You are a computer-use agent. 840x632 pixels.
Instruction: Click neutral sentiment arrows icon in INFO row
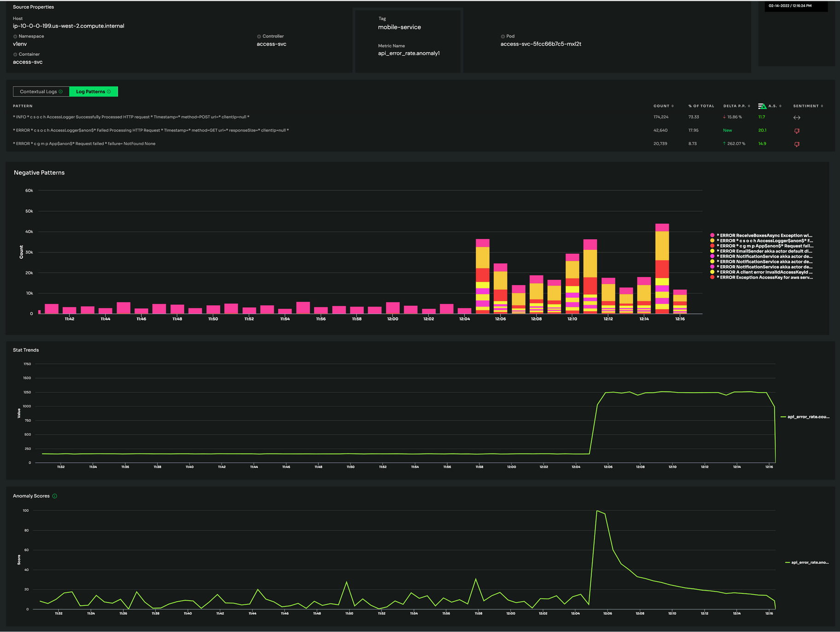[797, 118]
